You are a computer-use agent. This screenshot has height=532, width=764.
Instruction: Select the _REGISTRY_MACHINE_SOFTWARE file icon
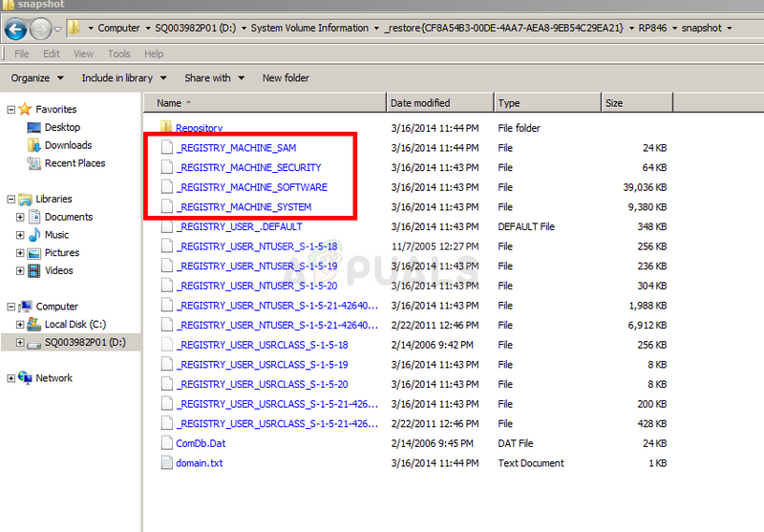[x=166, y=187]
